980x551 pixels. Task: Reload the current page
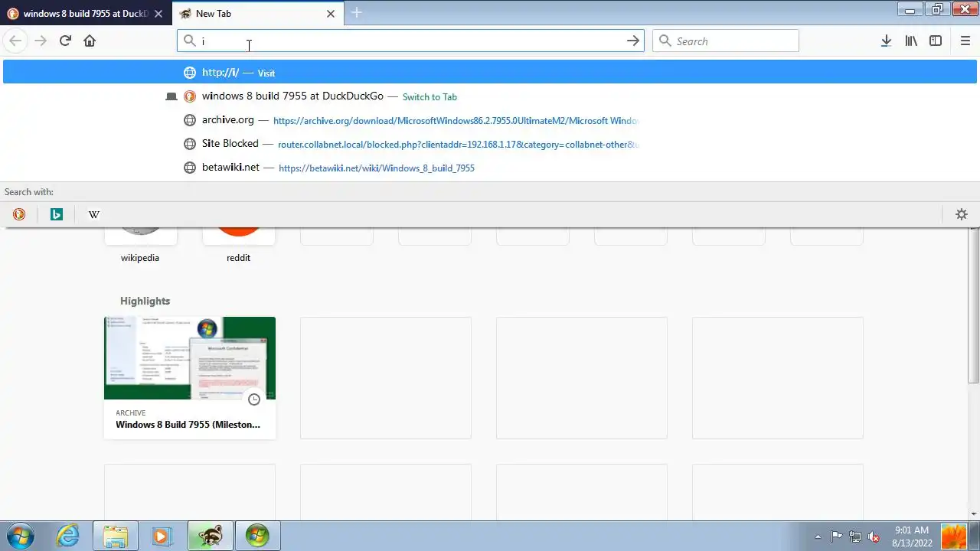[65, 41]
